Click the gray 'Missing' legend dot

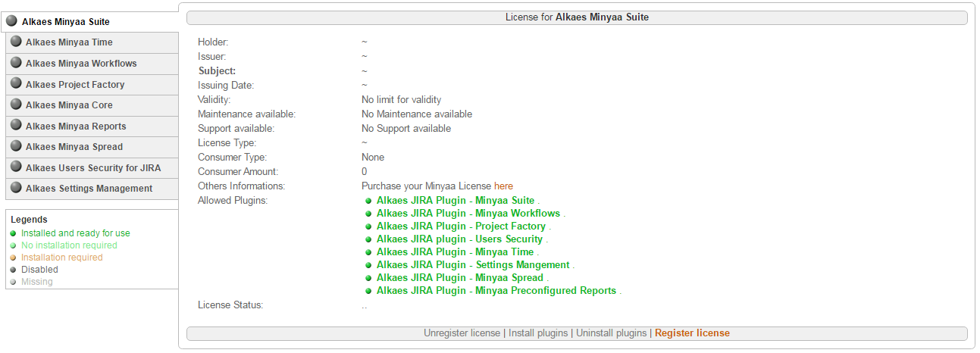(x=14, y=283)
